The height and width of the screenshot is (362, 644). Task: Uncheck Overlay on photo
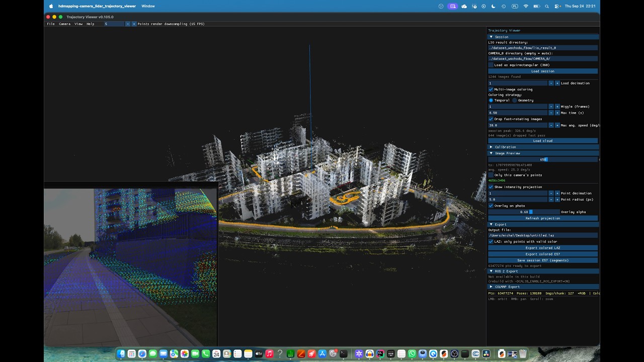tap(491, 206)
